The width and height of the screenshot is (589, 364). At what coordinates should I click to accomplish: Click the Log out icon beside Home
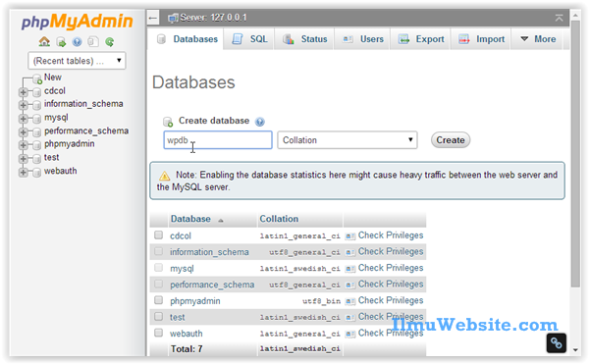coord(61,42)
